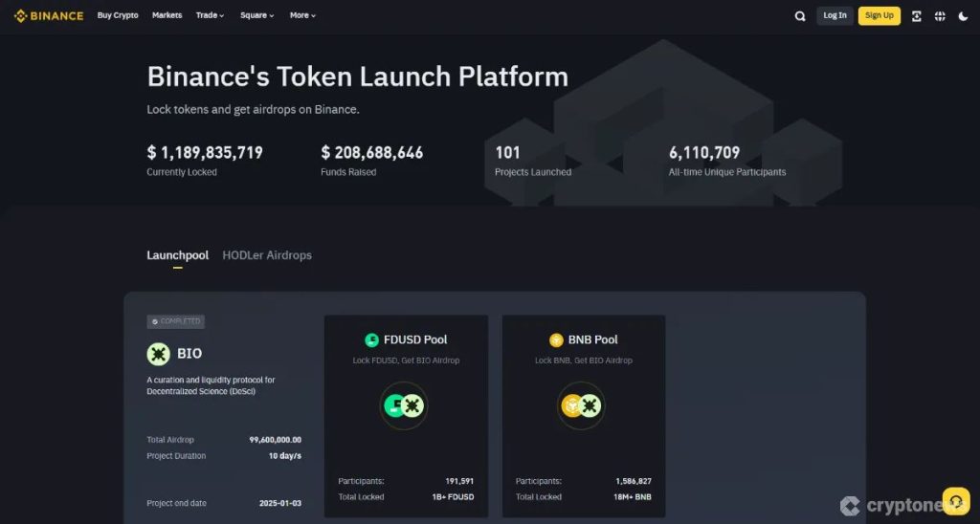Click the BNB Pool title coin icon
Viewport: 980px width, 524px height.
point(556,339)
